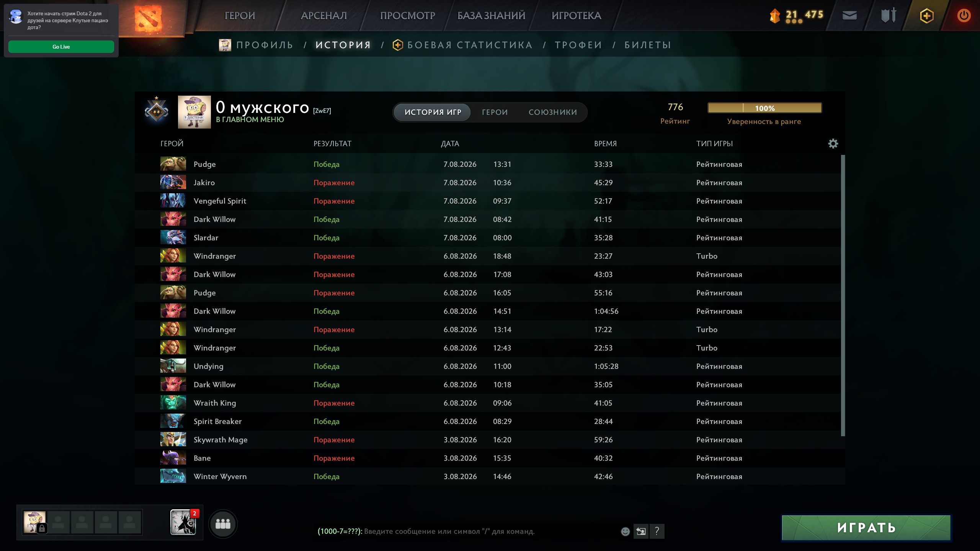Switch to the ИСТОРИЯ tab

point(343,45)
